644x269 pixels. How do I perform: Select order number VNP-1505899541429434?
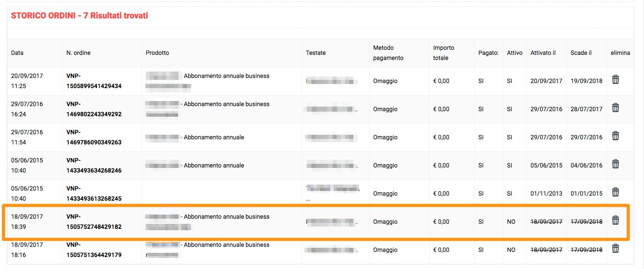coord(94,81)
